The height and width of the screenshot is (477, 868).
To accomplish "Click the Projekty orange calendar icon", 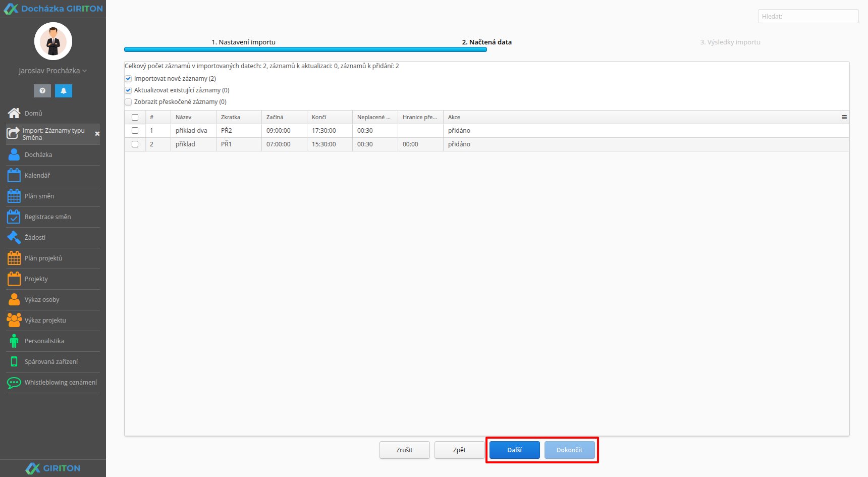I will [14, 279].
